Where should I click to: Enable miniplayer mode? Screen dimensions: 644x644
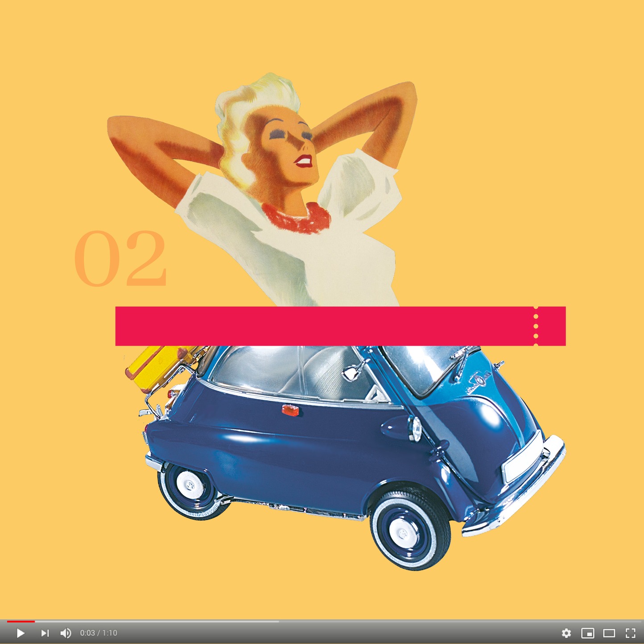[588, 633]
